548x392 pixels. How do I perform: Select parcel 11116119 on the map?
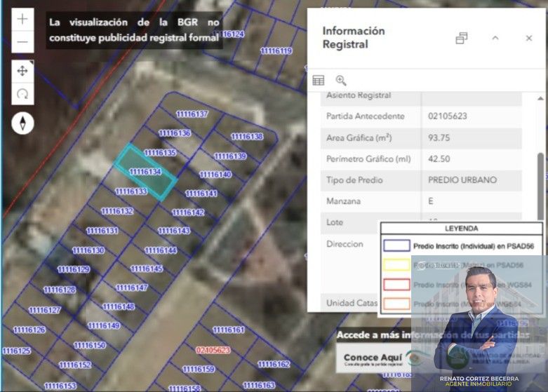(276, 51)
